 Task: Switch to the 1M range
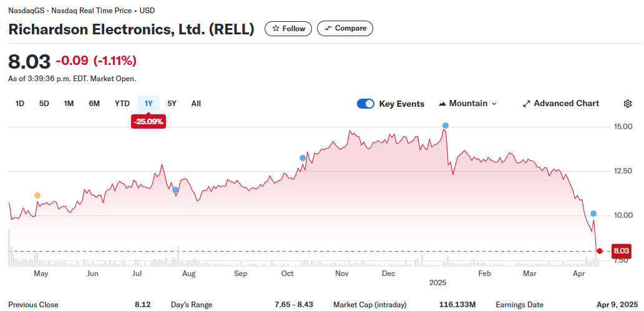69,104
